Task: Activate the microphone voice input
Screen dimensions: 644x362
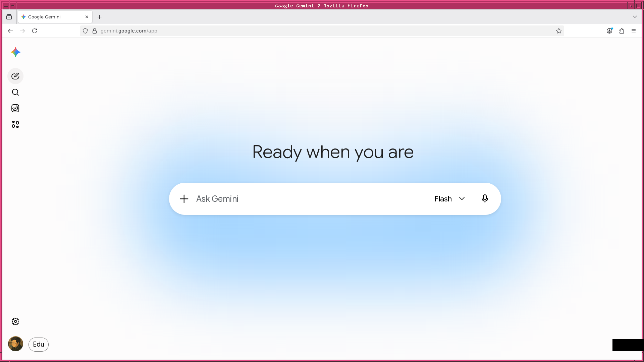Action: (485, 199)
